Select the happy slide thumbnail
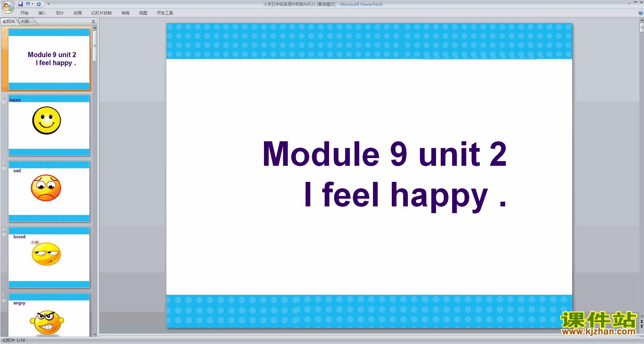 [49, 125]
